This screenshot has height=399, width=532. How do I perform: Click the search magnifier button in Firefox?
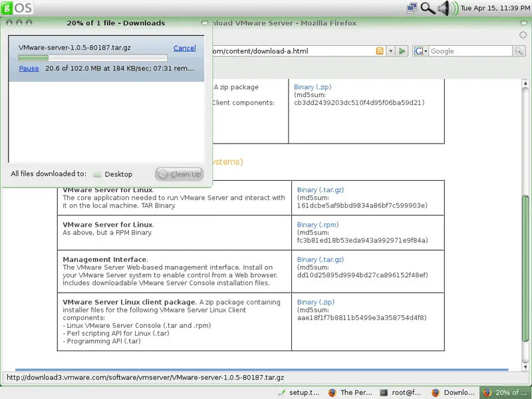coord(519,51)
